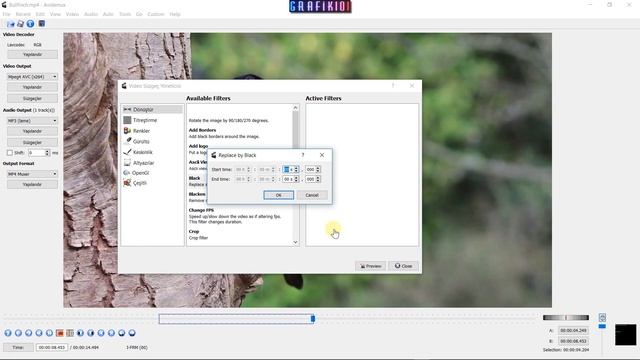Click the Open Video toolbar icon

(11, 24)
